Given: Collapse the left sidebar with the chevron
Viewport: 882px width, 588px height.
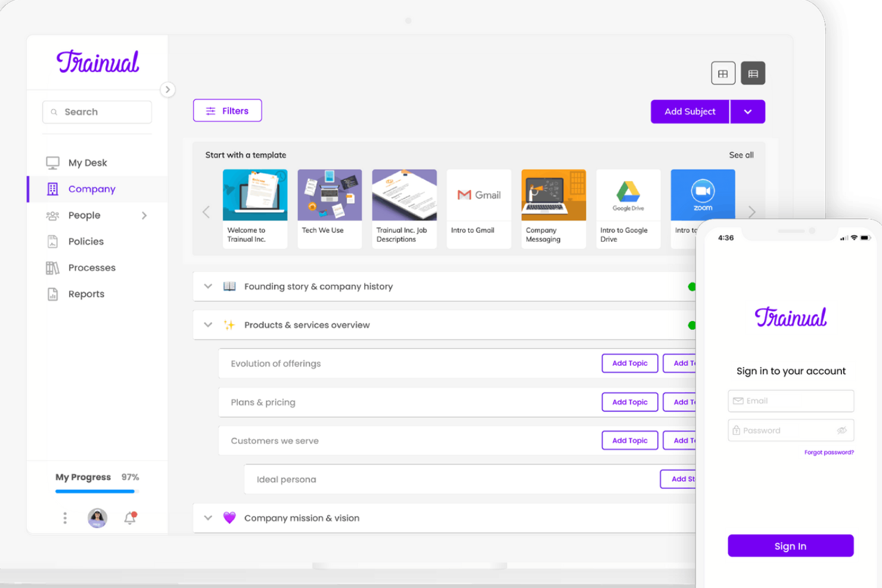Looking at the screenshot, I should 168,89.
